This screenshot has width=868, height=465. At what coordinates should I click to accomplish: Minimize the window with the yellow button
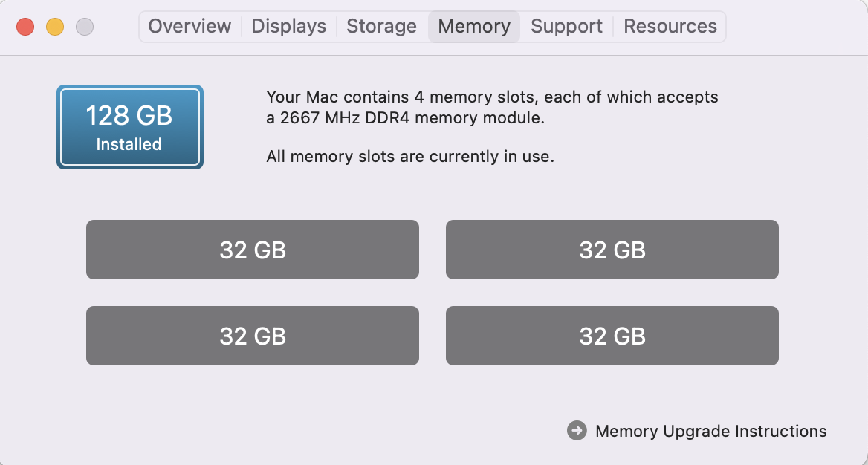click(x=55, y=27)
